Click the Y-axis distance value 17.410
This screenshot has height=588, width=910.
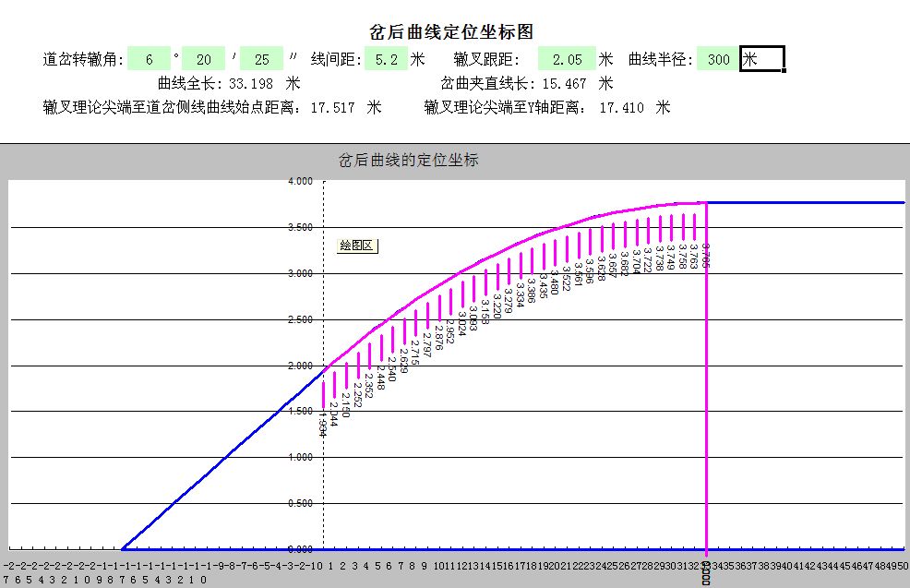click(621, 107)
